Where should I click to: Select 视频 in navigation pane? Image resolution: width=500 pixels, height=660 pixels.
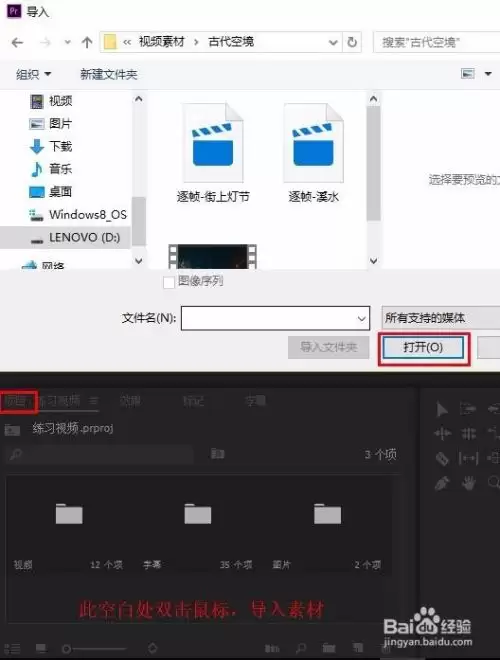[x=51, y=101]
